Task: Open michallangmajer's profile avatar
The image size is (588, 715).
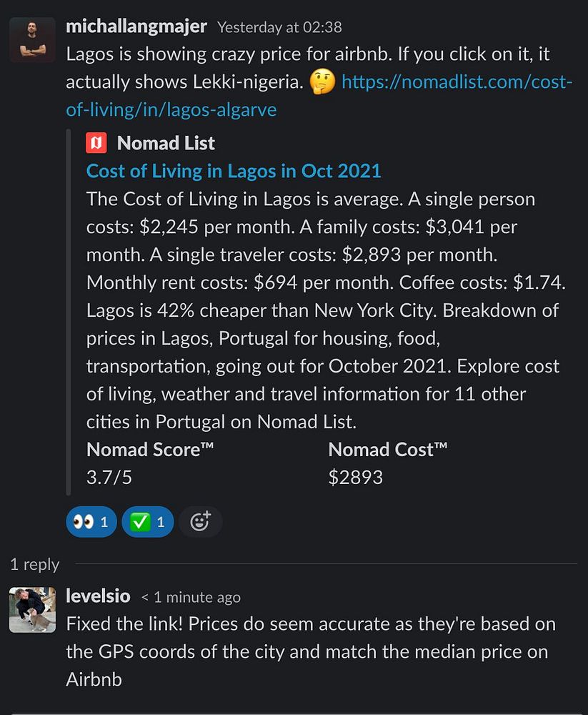Action: pos(32,39)
